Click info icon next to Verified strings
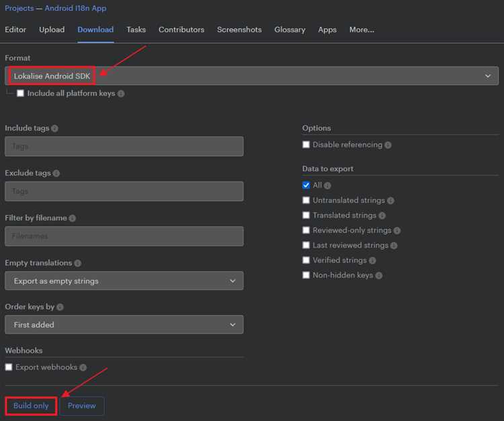 coord(372,260)
